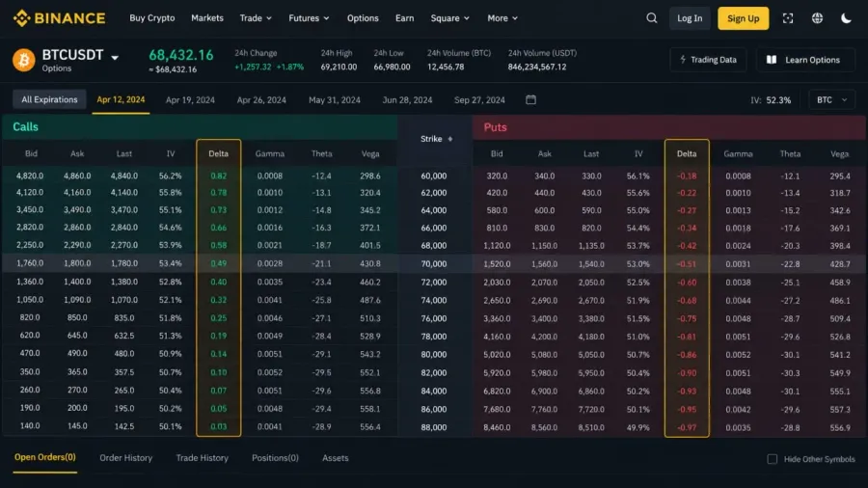Click the 24h High value 69,210.00
Screen dimensions: 868x488
click(x=339, y=67)
